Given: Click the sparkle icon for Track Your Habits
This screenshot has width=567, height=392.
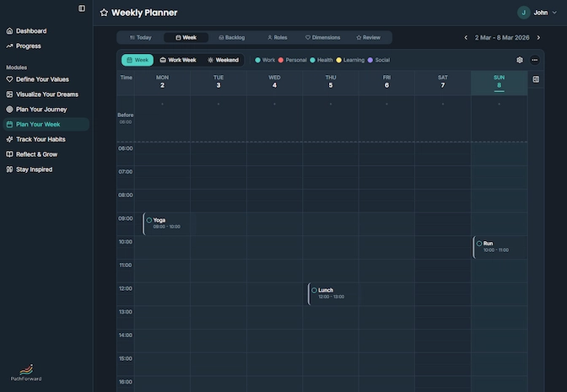Looking at the screenshot, I should coord(10,139).
